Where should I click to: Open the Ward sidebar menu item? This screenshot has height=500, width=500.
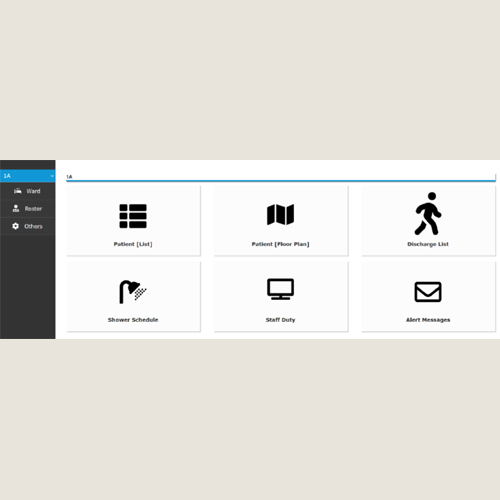click(x=28, y=191)
